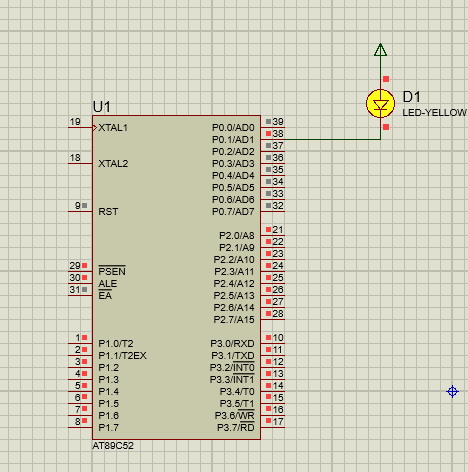Image resolution: width=468 pixels, height=472 pixels.
Task: Click the P0.7/AD7 pin label
Action: [x=233, y=212]
